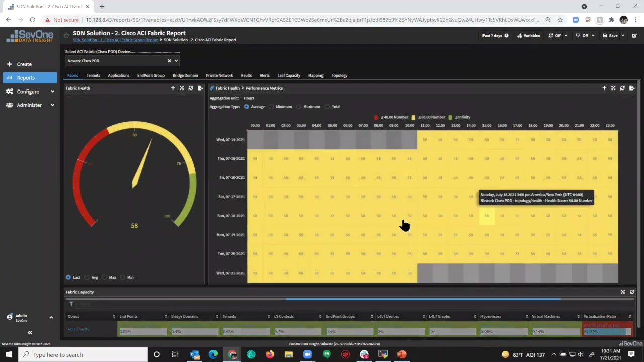Click the red ≤40.00 legend swatch
644x362 pixels.
pos(376,117)
